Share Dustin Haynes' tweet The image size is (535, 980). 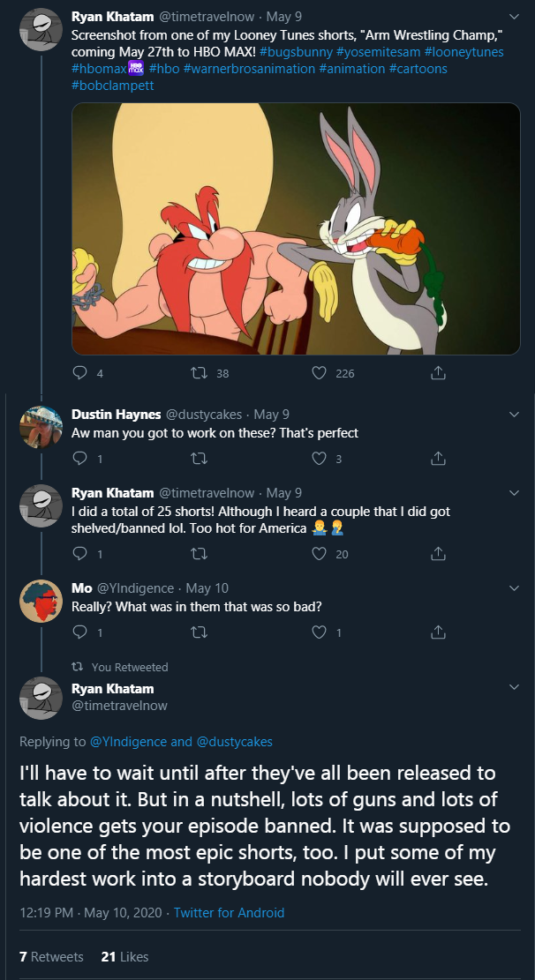point(437,459)
